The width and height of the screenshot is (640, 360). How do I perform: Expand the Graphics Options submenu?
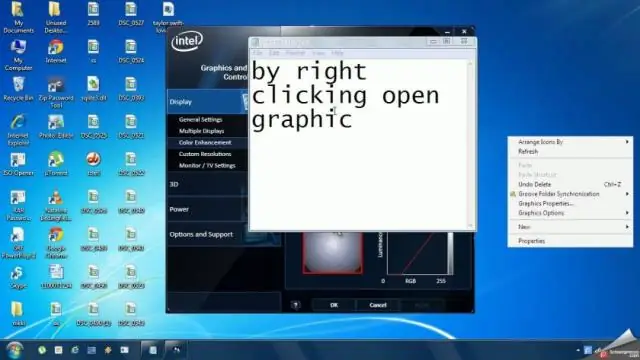coord(570,213)
